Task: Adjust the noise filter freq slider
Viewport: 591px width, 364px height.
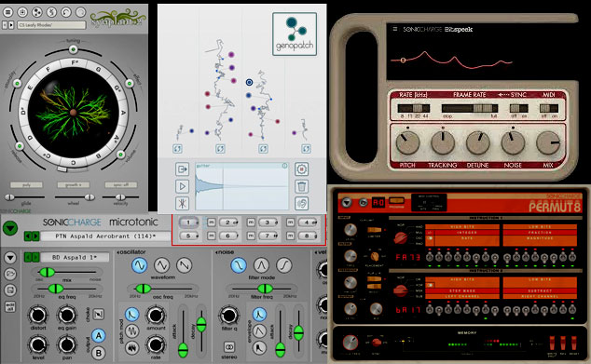Action: coord(261,289)
